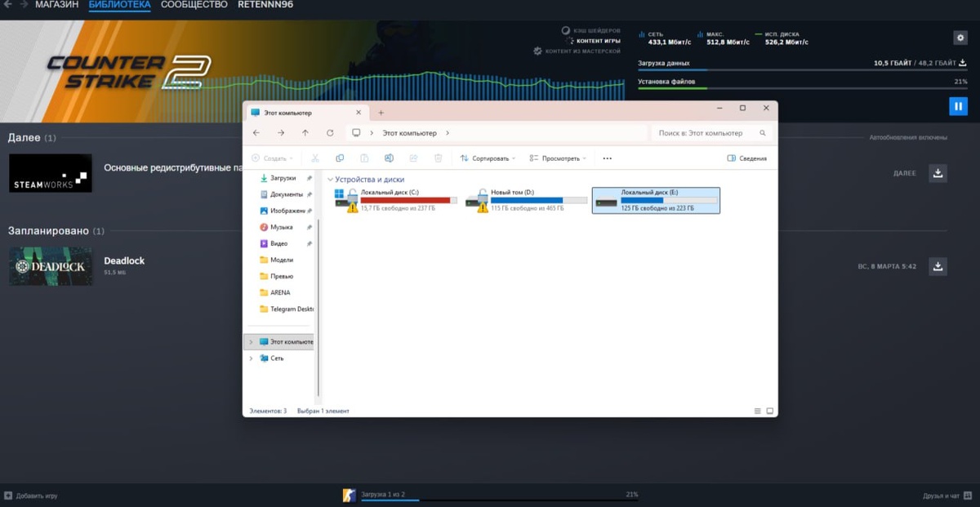
Task: Open Steam download settings gear
Action: point(960,38)
